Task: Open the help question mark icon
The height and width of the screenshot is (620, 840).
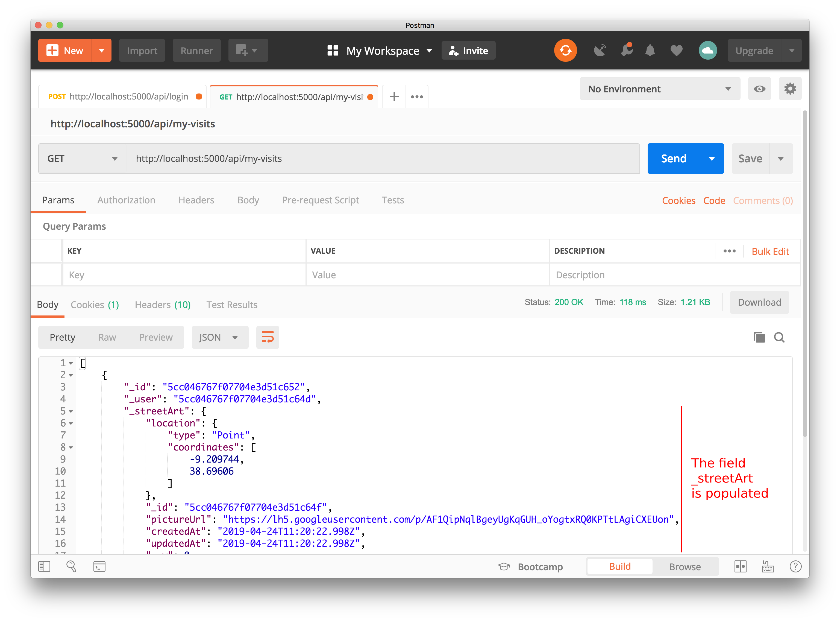Action: [795, 567]
